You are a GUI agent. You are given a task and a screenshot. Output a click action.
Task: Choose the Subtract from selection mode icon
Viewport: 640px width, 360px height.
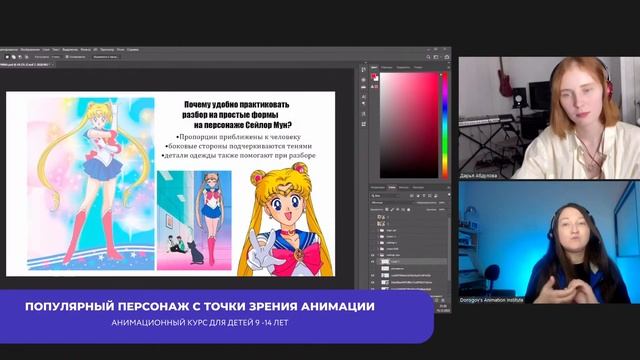point(20,57)
